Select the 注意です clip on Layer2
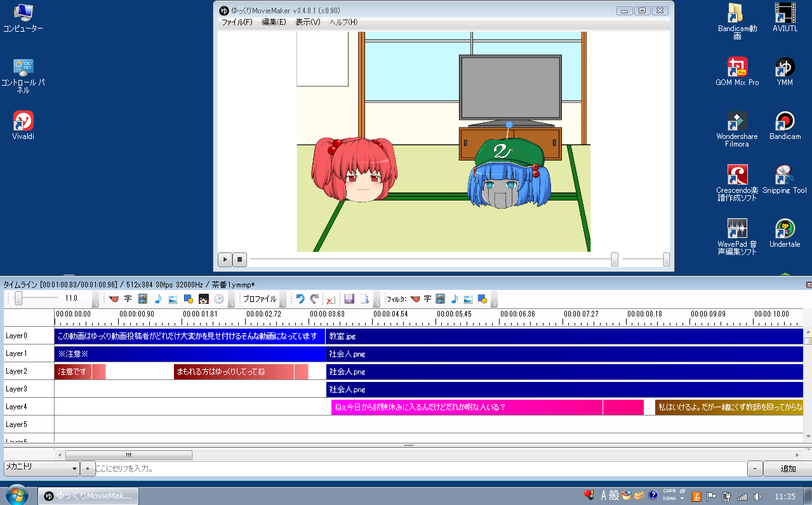The width and height of the screenshot is (812, 505). 80,371
